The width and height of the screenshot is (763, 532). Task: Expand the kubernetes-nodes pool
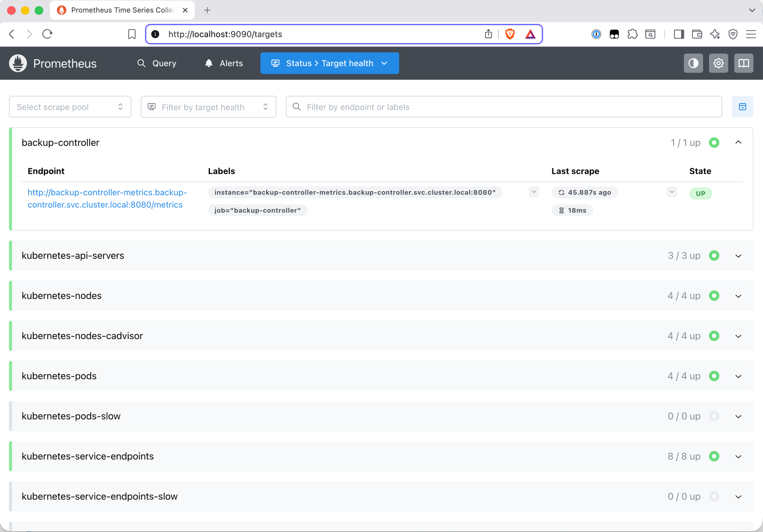[738, 296]
